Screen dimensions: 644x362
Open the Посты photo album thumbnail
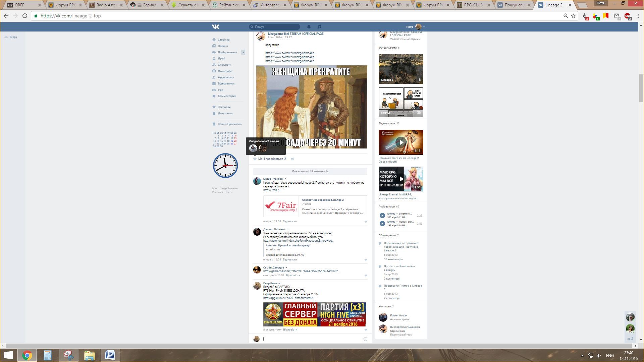tap(401, 102)
